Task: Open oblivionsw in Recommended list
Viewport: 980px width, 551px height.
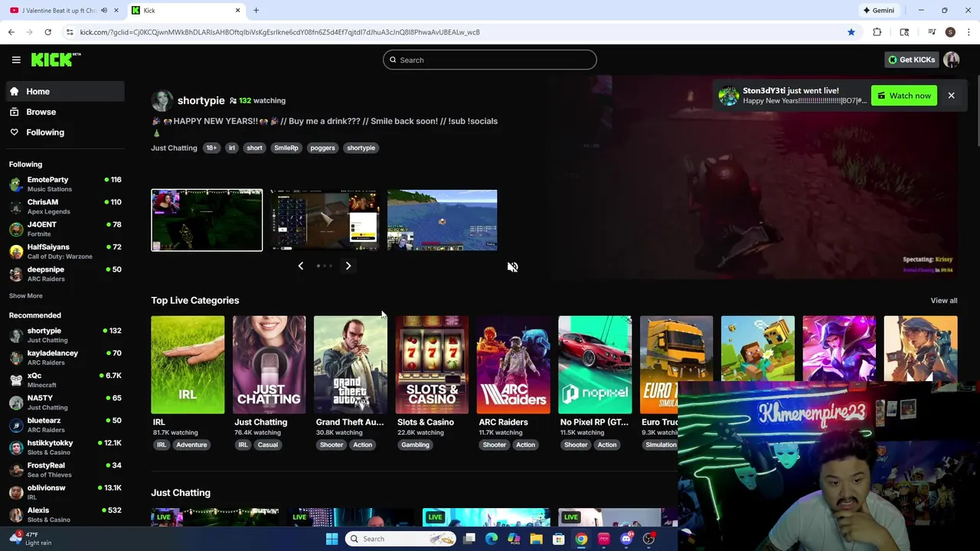Action: 64,492
